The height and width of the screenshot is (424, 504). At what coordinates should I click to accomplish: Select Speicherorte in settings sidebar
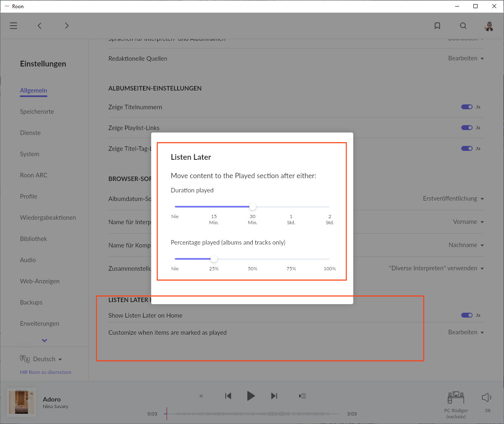pyautogui.click(x=37, y=112)
